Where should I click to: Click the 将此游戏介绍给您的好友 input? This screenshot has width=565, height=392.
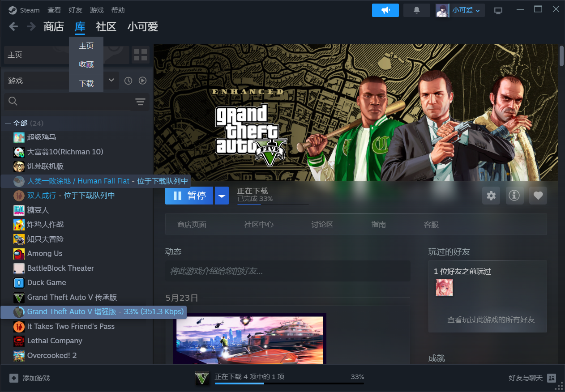(288, 271)
